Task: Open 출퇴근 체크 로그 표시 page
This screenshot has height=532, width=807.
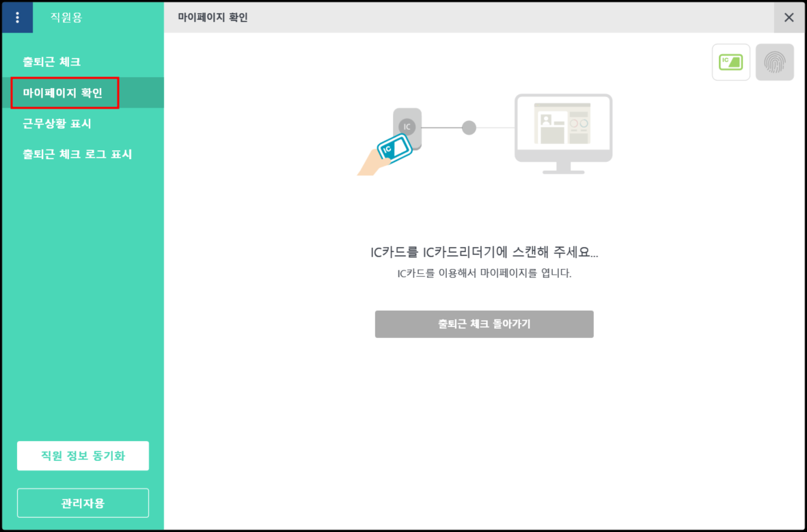Action: (77, 154)
